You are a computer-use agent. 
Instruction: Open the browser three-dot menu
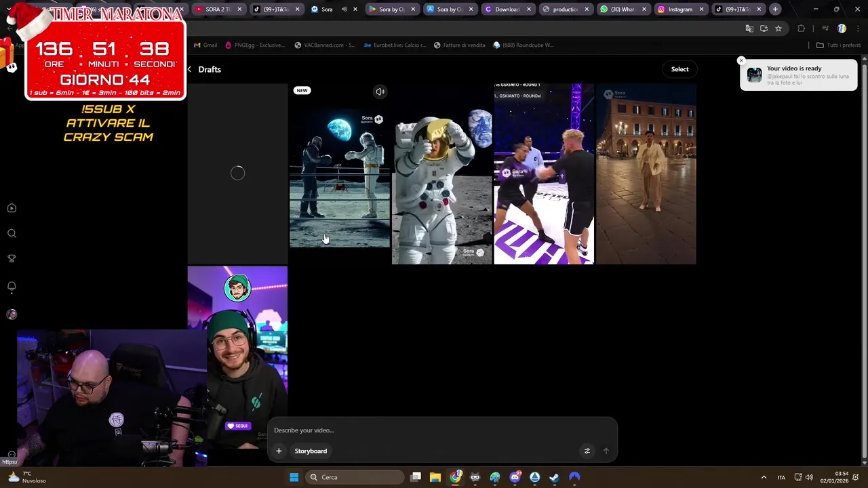click(x=858, y=28)
